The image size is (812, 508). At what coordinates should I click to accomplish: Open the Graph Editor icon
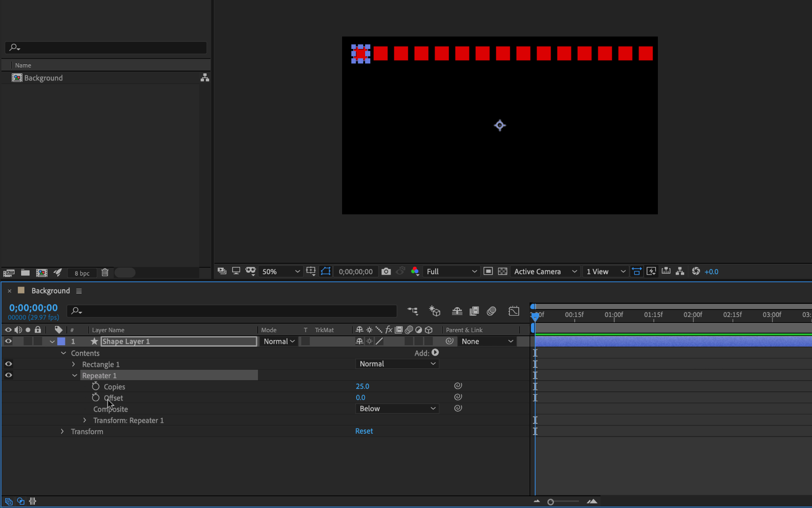(x=514, y=311)
